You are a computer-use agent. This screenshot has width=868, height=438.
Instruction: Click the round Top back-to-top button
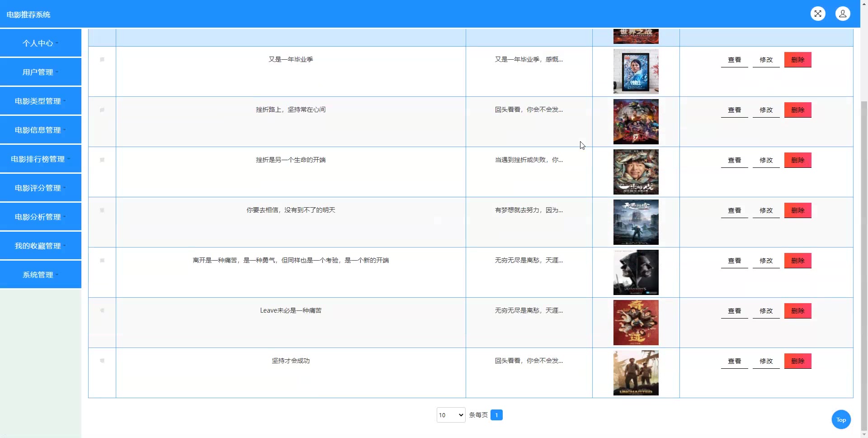tap(841, 419)
